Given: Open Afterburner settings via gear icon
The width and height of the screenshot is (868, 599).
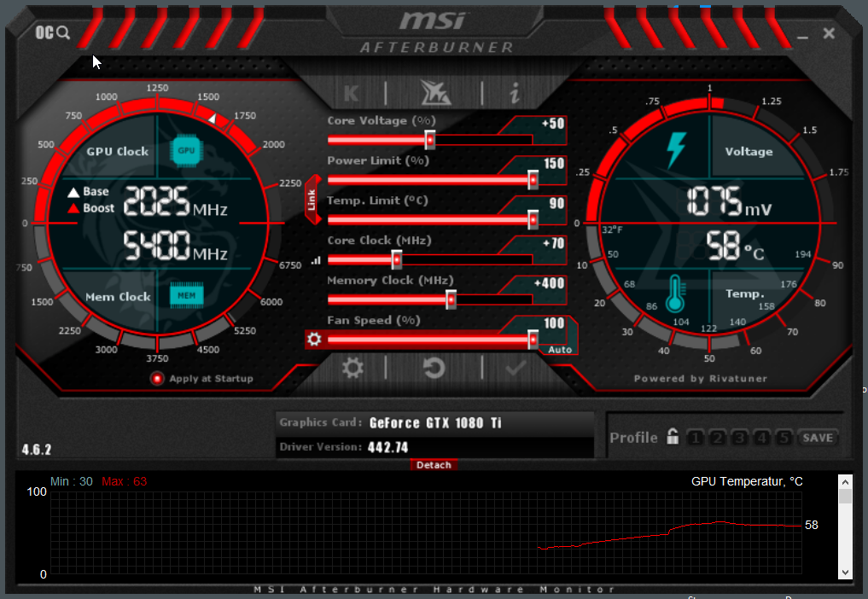Looking at the screenshot, I should click(352, 369).
